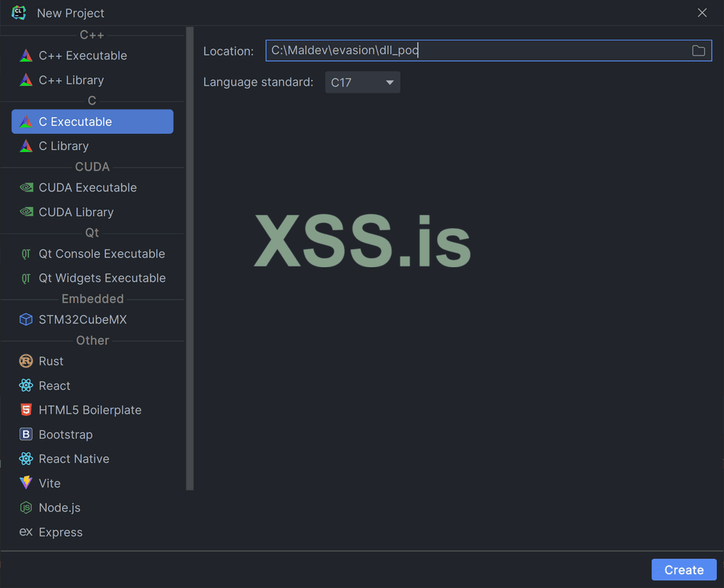Screen dimensions: 724x588
Task: Select the Qt Console Executable label
Action: [102, 254]
